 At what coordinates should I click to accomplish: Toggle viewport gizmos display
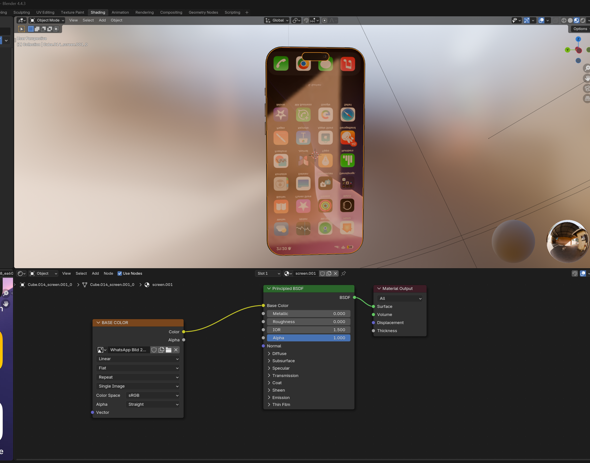click(x=527, y=20)
